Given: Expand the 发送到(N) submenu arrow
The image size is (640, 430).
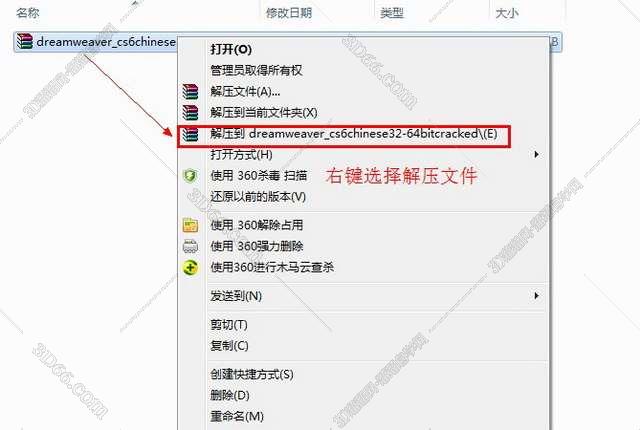Looking at the screenshot, I should (537, 295).
